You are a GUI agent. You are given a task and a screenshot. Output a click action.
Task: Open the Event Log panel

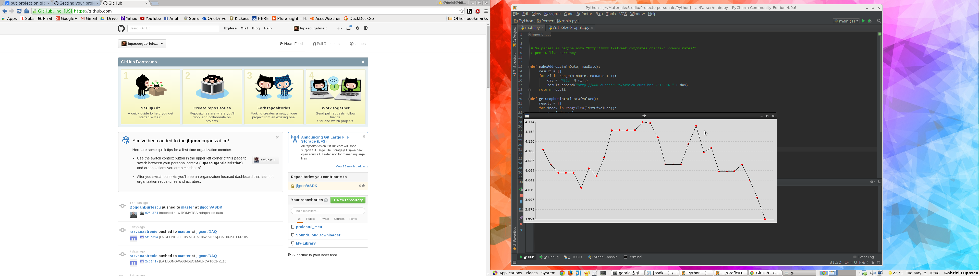[x=864, y=257]
